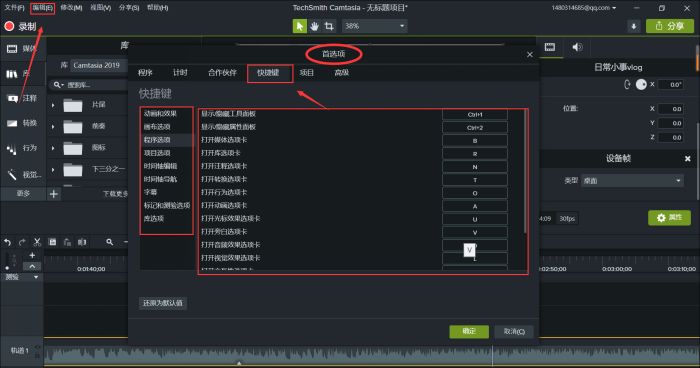This screenshot has width=700, height=368.
Task: Select timeline editing category in list
Action: click(161, 166)
